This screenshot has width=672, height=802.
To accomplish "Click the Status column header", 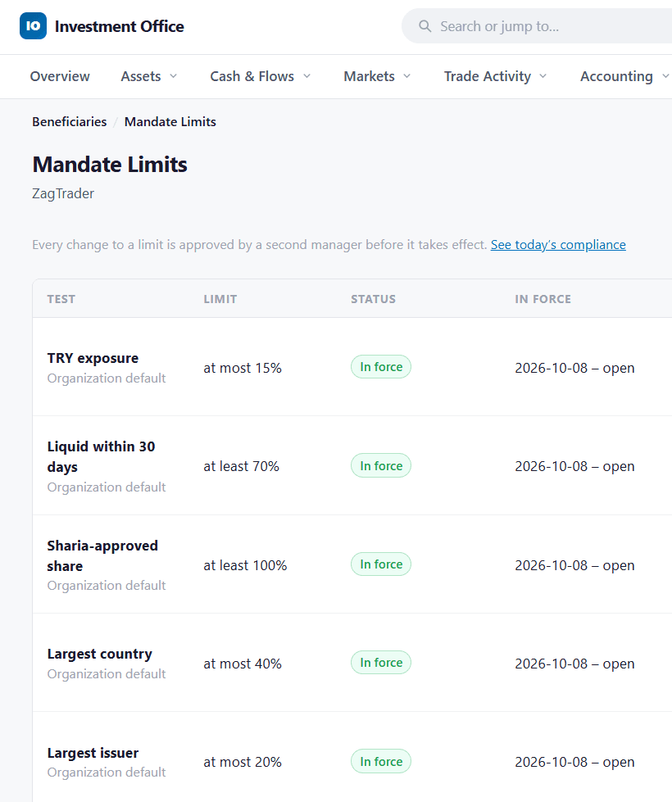I will coord(373,299).
